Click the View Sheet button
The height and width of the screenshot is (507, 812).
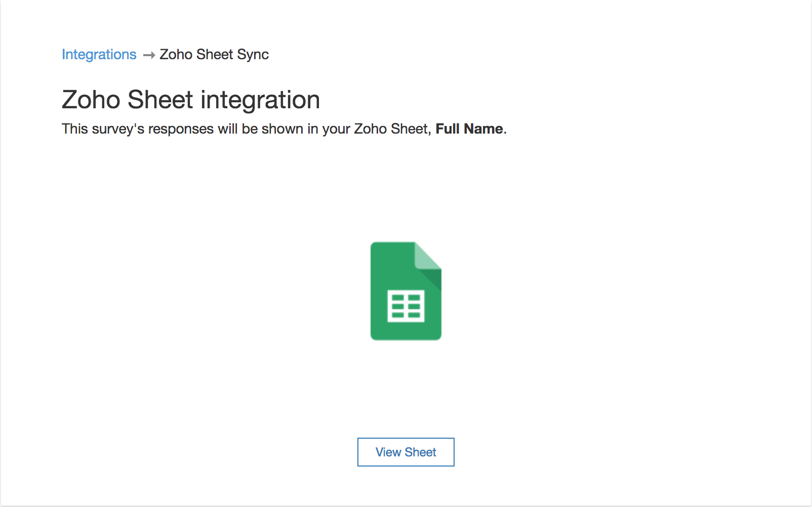[x=406, y=452]
